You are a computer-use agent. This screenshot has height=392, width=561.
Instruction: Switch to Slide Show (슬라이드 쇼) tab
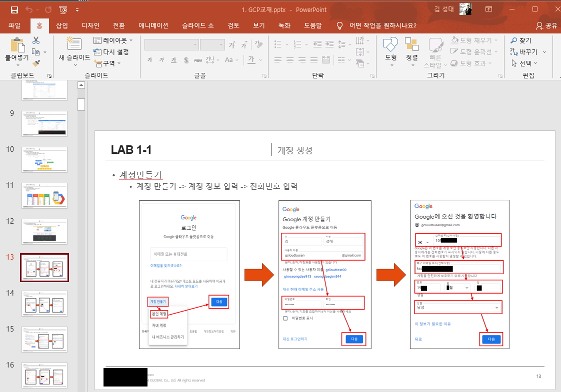pos(198,25)
